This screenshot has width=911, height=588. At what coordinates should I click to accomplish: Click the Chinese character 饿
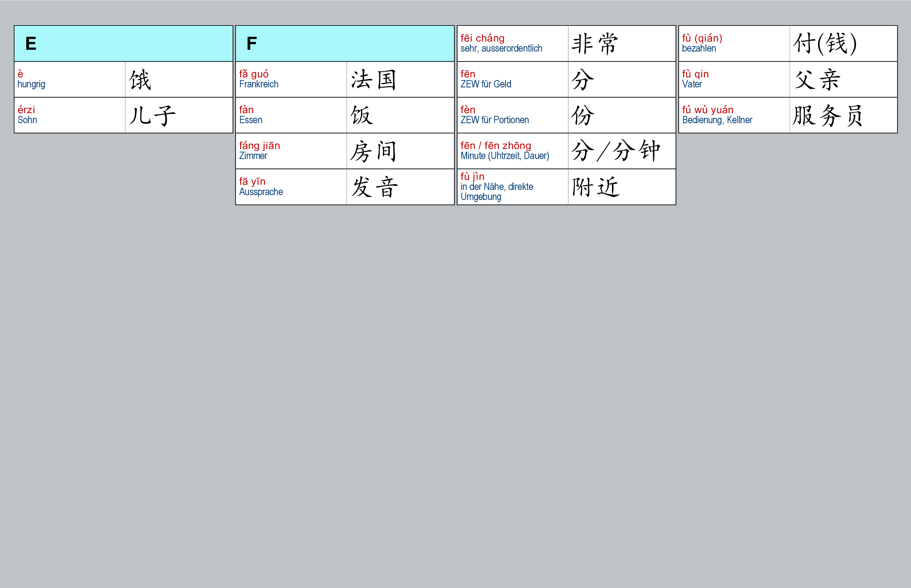click(x=141, y=79)
